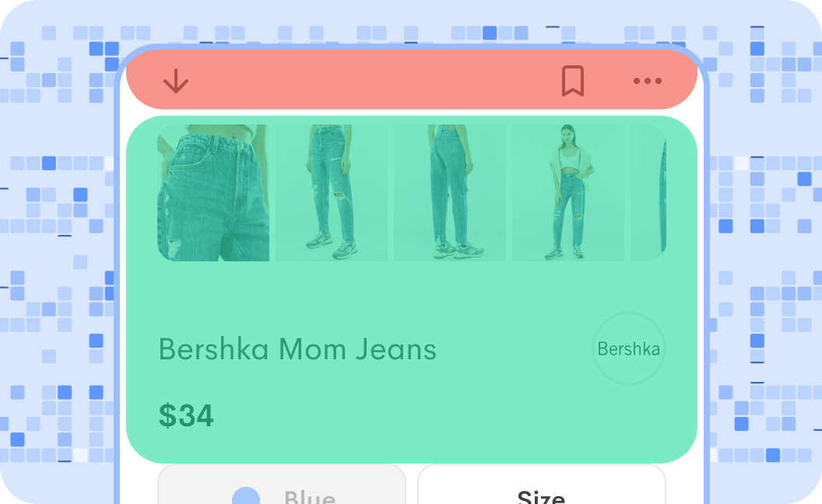Open the third side-view jeans photo

tap(450, 193)
